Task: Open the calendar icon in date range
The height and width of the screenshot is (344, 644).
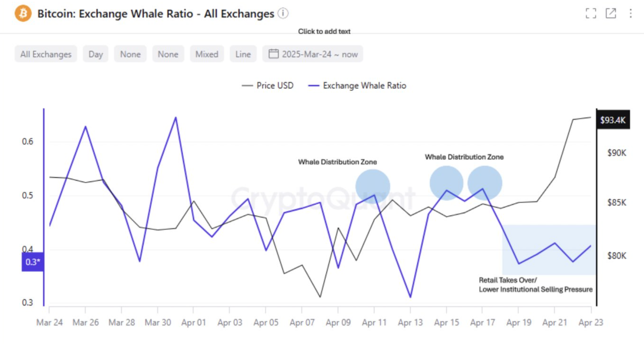Action: (273, 54)
